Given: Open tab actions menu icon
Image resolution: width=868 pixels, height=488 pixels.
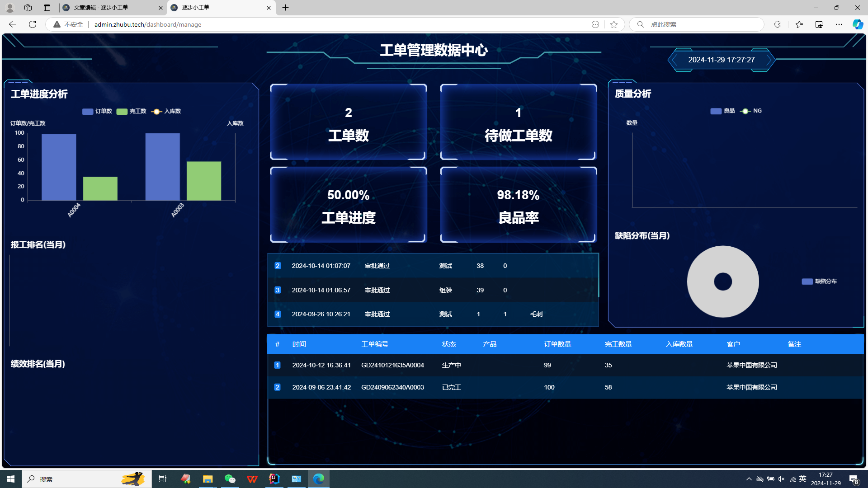Looking at the screenshot, I should coord(47,8).
